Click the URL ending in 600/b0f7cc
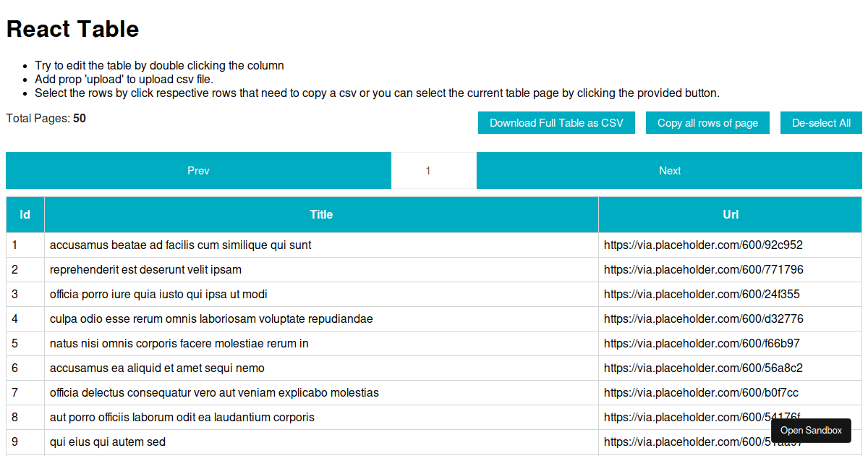Image resolution: width=868 pixels, height=456 pixels. pos(702,393)
